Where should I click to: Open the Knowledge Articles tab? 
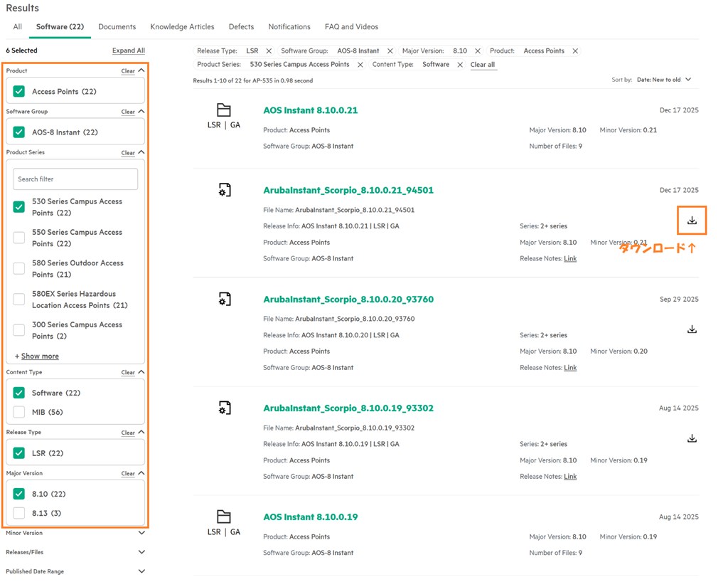182,27
